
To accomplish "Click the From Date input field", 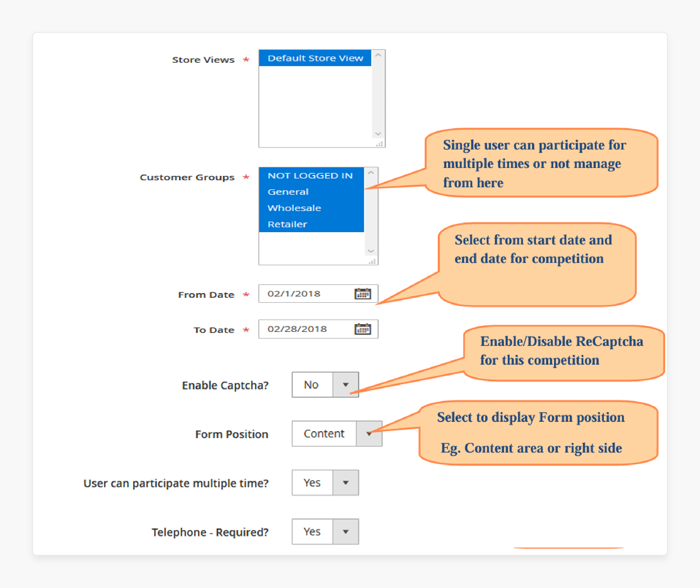I will [318, 293].
